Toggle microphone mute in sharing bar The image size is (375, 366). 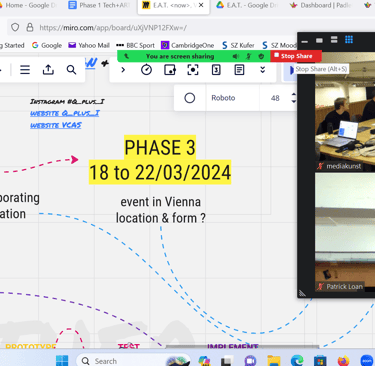(249, 56)
